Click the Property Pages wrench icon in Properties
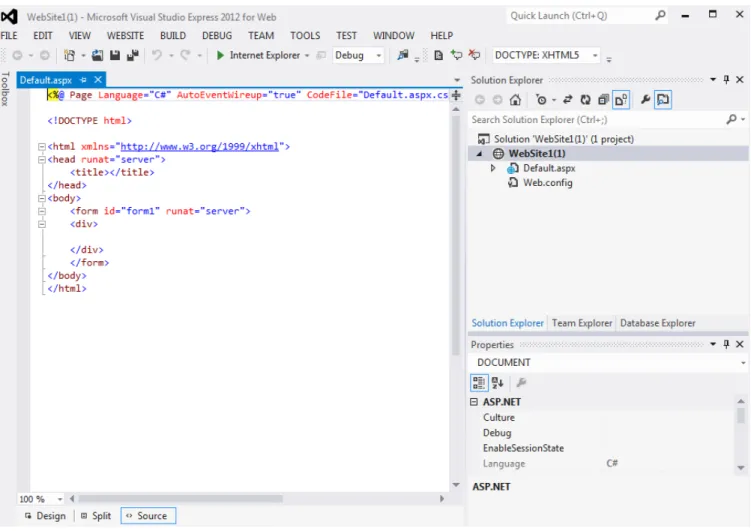This screenshot has height=531, width=751. tap(522, 383)
